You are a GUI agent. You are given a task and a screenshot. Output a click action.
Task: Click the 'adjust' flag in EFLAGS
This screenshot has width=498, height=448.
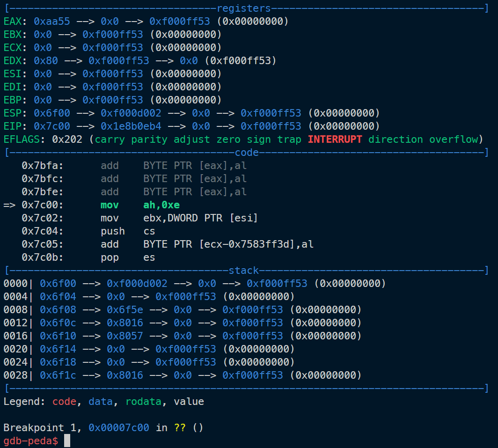pyautogui.click(x=191, y=139)
